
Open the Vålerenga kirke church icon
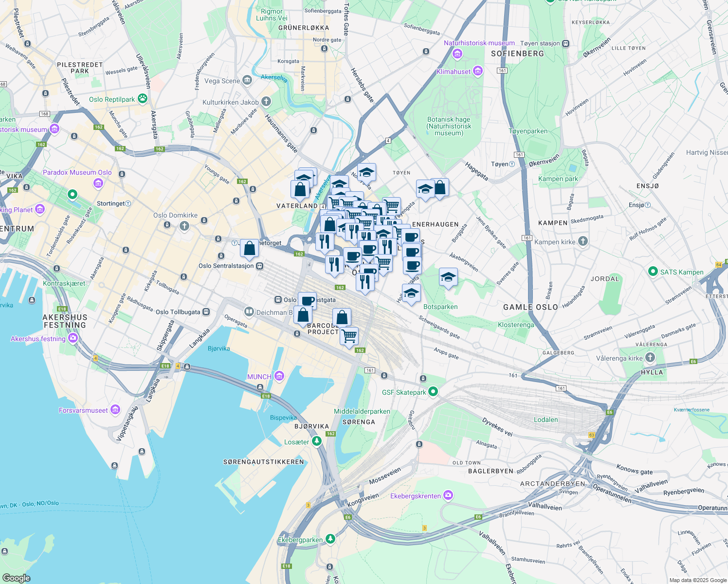point(650,358)
